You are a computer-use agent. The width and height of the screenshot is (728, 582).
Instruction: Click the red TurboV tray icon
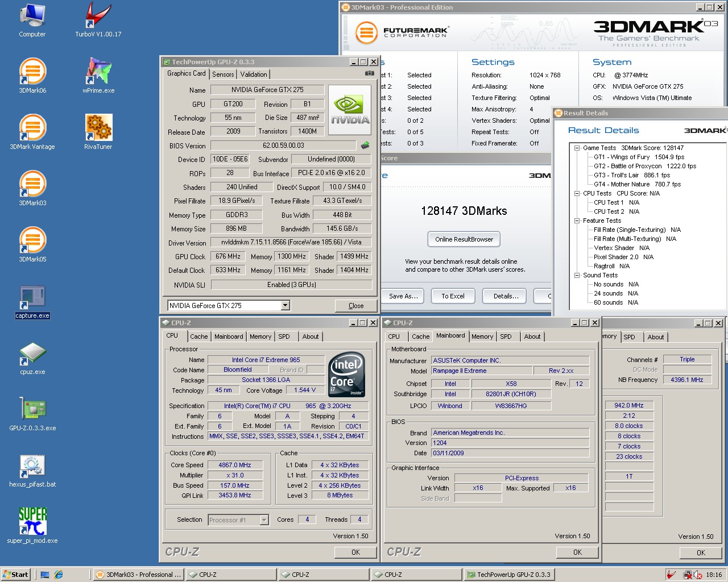coord(671,575)
